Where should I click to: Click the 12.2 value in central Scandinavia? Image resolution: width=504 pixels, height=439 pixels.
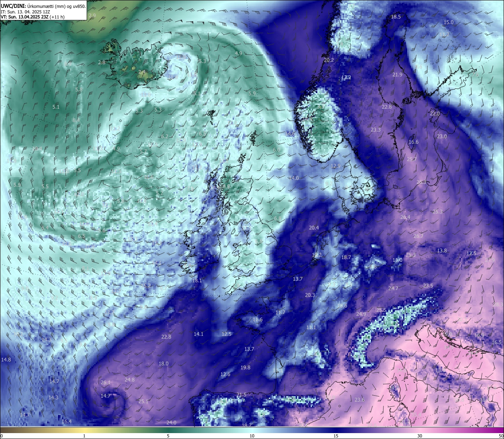pyautogui.click(x=346, y=77)
